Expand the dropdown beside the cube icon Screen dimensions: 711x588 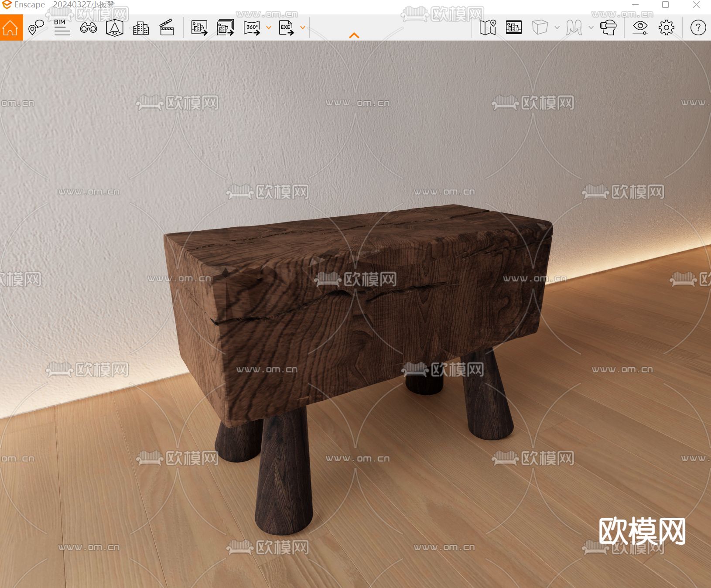tap(557, 27)
